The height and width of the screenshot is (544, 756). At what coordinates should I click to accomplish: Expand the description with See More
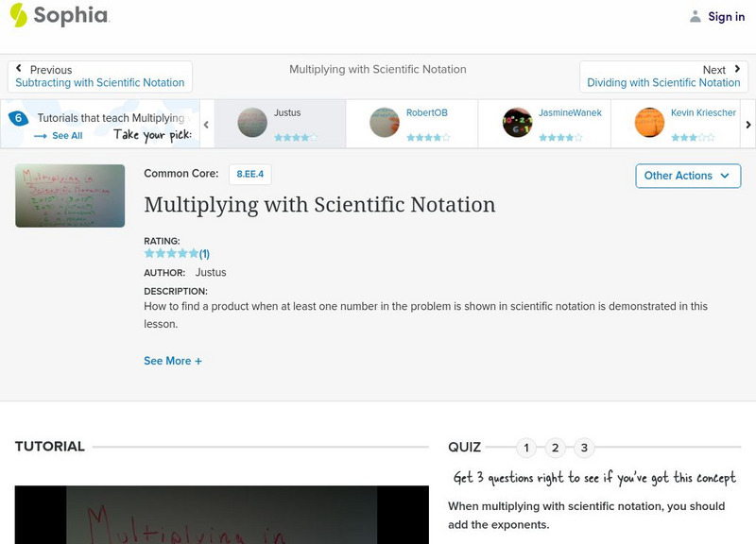[x=171, y=362]
